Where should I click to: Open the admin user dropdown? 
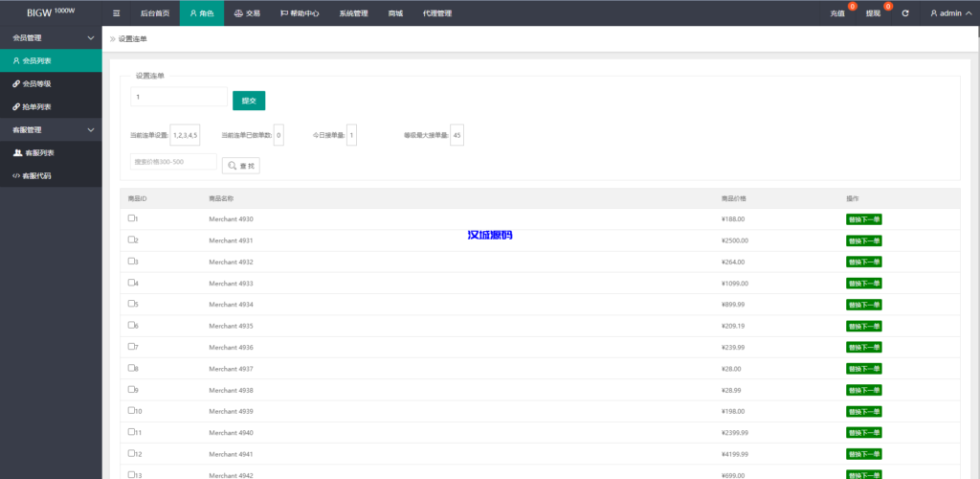[x=950, y=13]
